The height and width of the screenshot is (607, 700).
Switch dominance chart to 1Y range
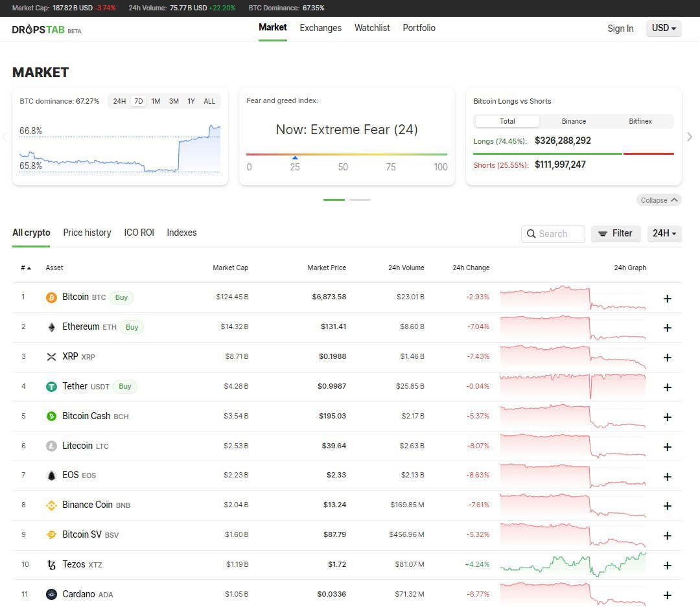coord(191,101)
